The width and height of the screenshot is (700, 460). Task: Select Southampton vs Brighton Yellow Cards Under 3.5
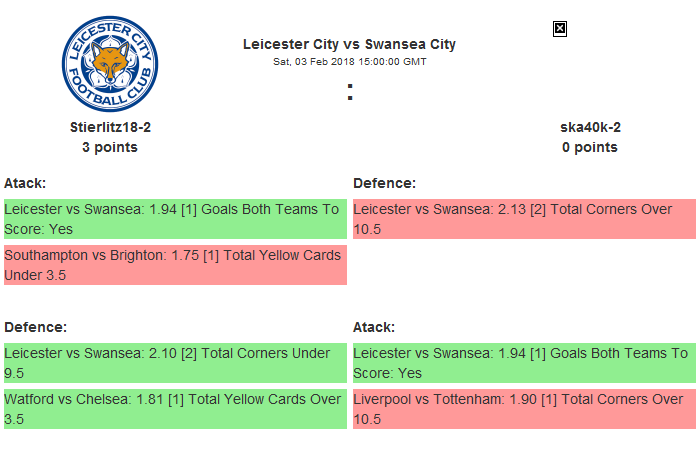pyautogui.click(x=175, y=265)
